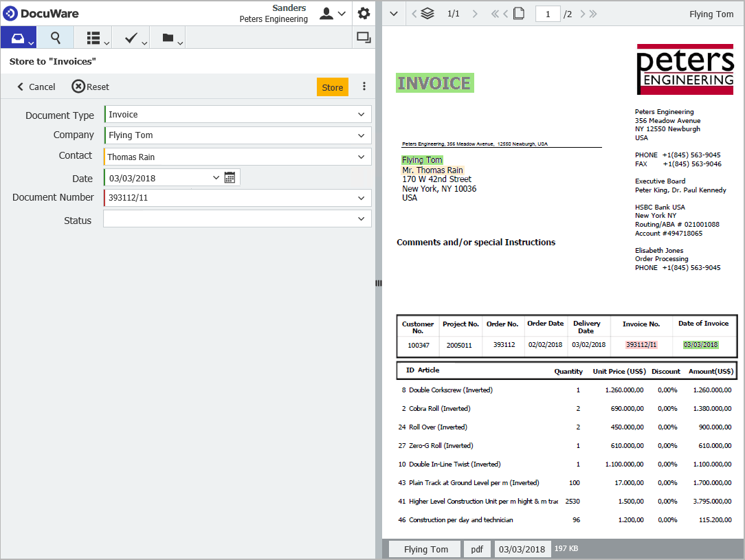Open the Document Type dropdown
The image size is (745, 560).
pyautogui.click(x=361, y=114)
